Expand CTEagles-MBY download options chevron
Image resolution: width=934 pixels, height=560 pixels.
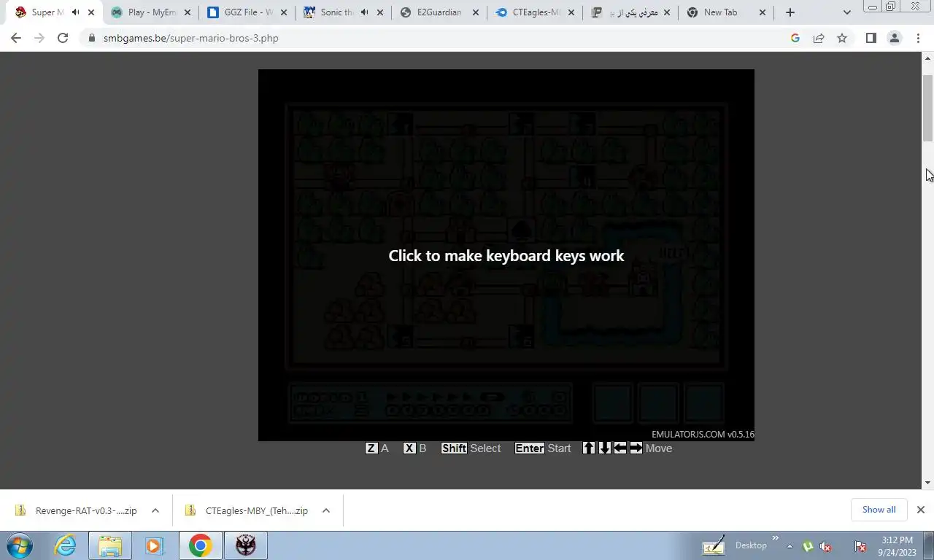tap(326, 510)
